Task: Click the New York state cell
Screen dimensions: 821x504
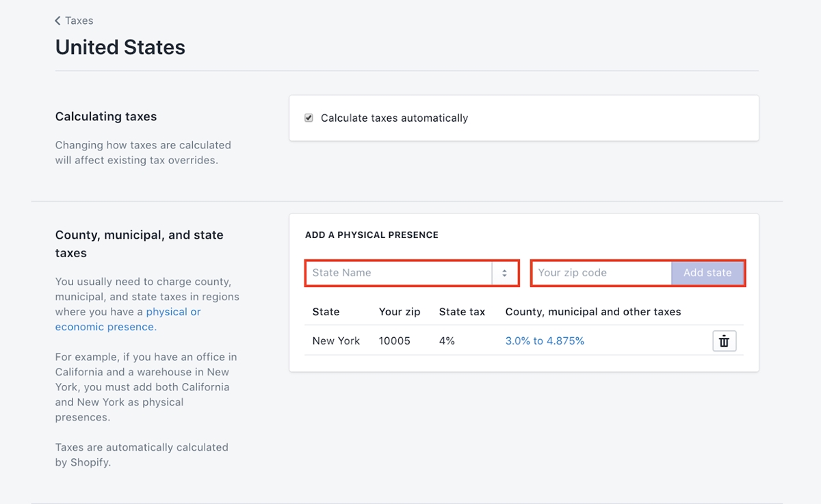Action: [336, 341]
